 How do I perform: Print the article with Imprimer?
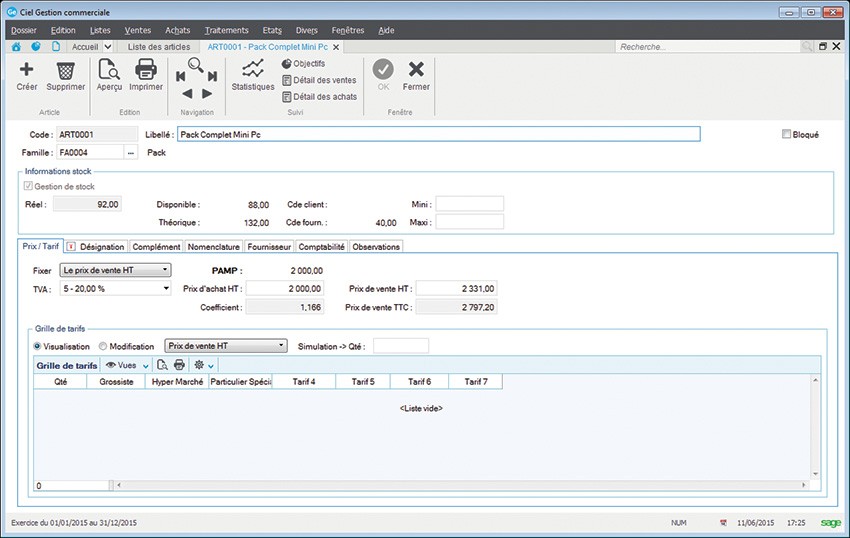(x=146, y=71)
